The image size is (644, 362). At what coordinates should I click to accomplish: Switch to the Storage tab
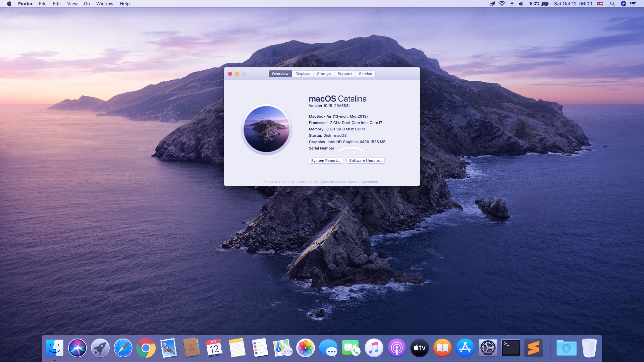click(x=324, y=74)
